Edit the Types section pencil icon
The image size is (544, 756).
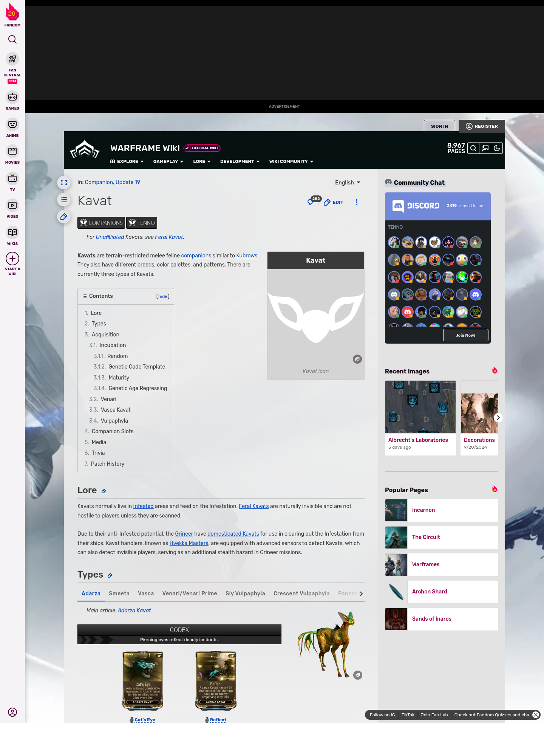(110, 575)
